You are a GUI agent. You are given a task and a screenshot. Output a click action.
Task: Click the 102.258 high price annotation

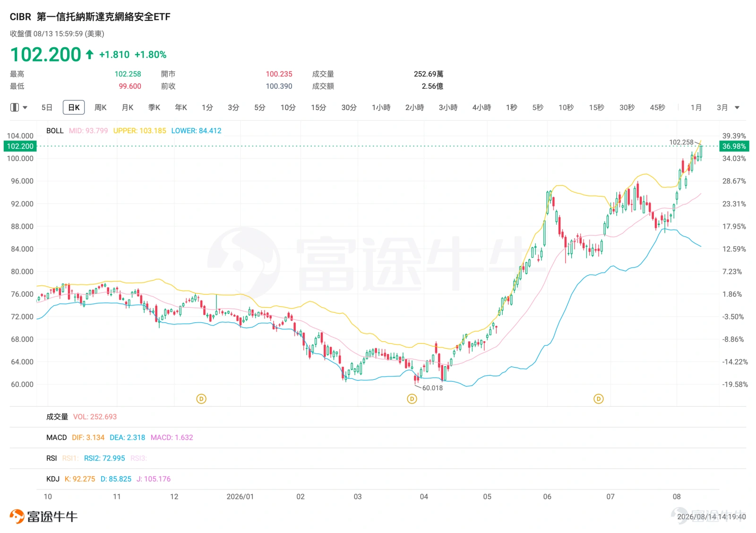tap(681, 142)
